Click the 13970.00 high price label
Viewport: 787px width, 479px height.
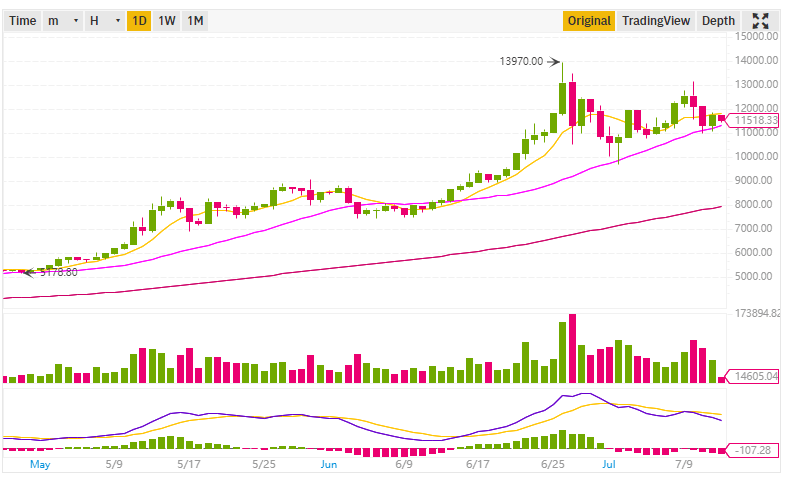[x=521, y=61]
